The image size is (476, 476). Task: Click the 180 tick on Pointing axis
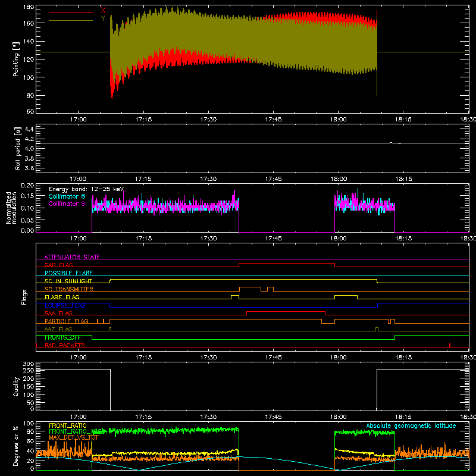(x=29, y=7)
